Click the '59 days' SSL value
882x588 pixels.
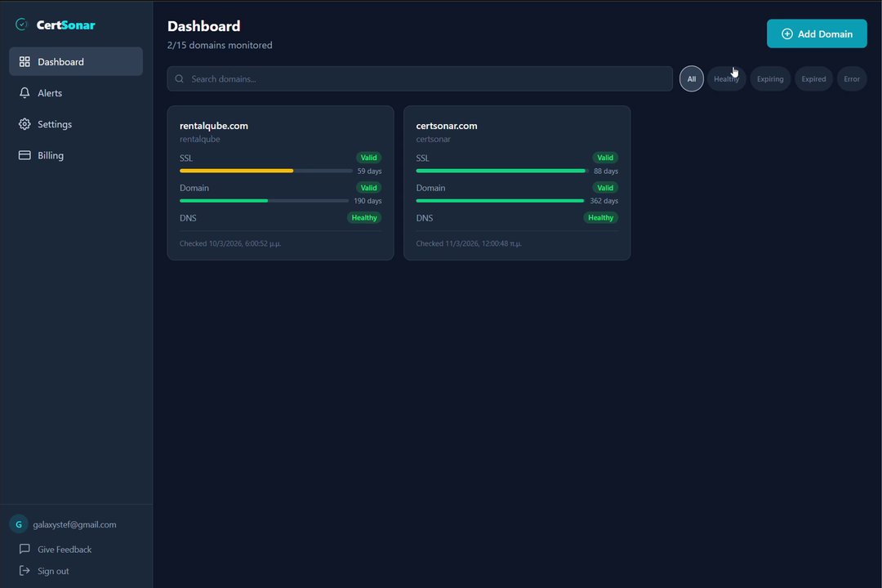click(370, 171)
